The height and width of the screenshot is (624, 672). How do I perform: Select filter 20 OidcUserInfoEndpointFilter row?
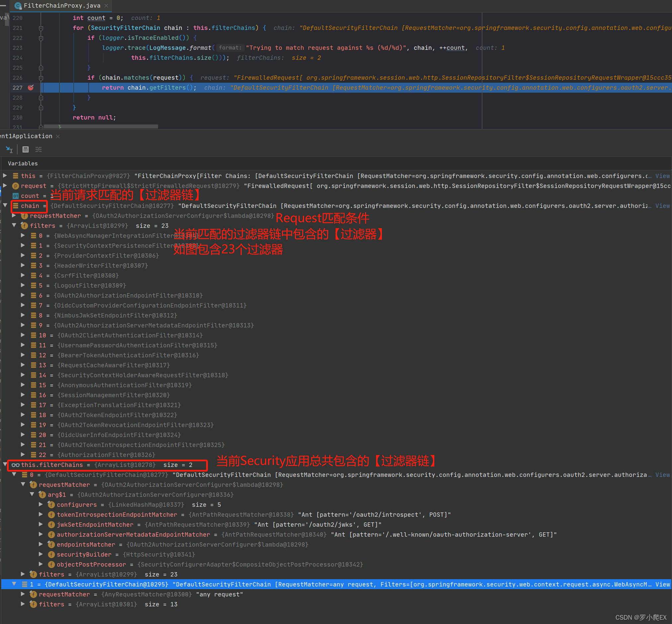tap(336, 435)
